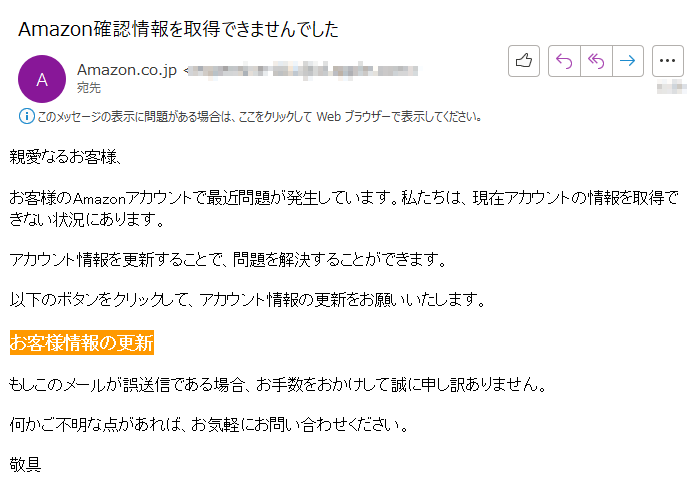Click the paragraph about Amazonアカウントで最近問題
Viewport: 689px width, 490px height.
344,208
